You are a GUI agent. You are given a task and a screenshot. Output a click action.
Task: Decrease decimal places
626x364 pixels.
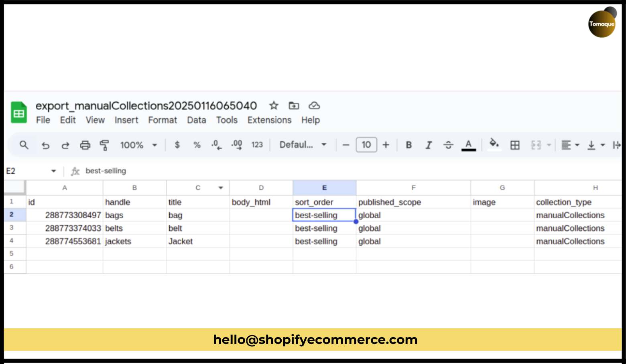(216, 145)
